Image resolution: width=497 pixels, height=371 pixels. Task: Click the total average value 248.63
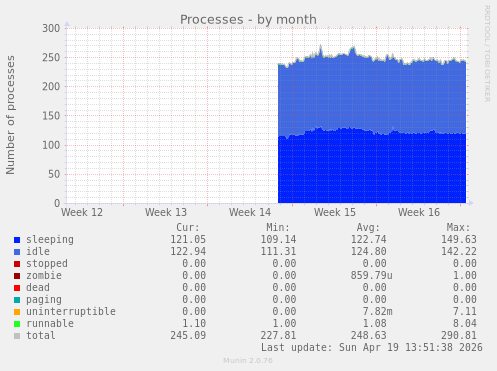(368, 336)
